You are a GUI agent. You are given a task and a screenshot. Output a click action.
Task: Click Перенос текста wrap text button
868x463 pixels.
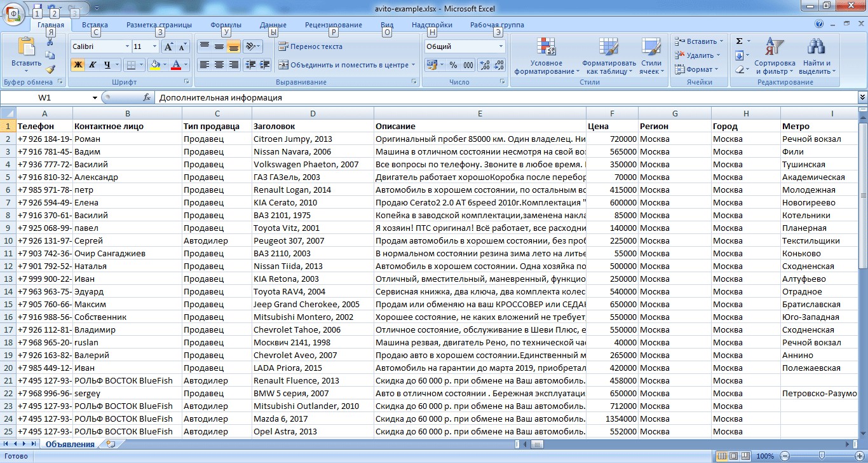click(310, 46)
